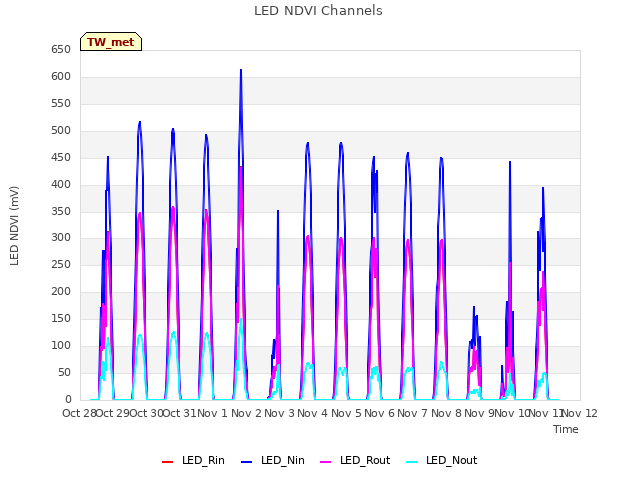The height and width of the screenshot is (480, 640).
Task: Select the LED_Rin legend label
Action: click(203, 460)
